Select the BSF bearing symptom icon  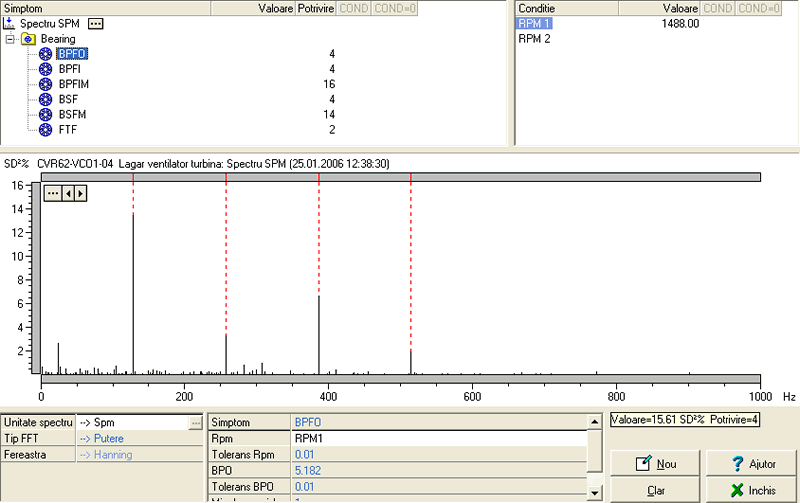point(45,99)
